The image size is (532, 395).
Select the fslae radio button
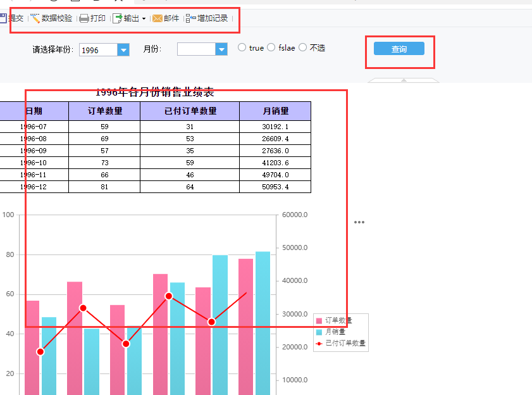click(271, 47)
